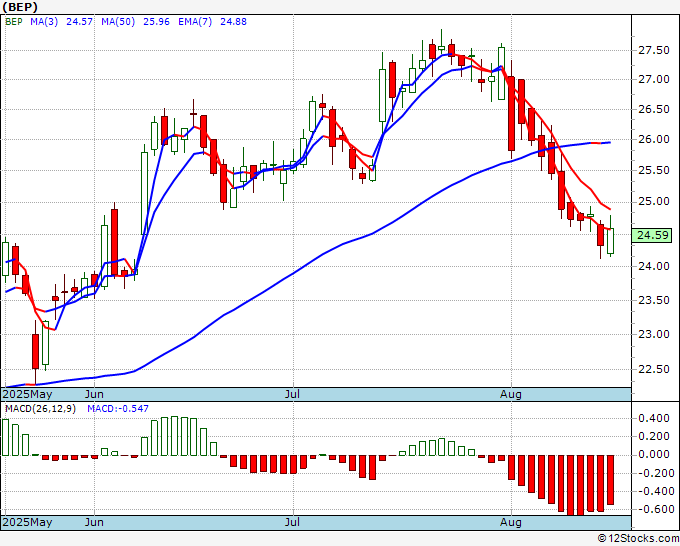The image size is (680, 546).
Task: Click the 23.50 price axis label
Action: tap(654, 301)
